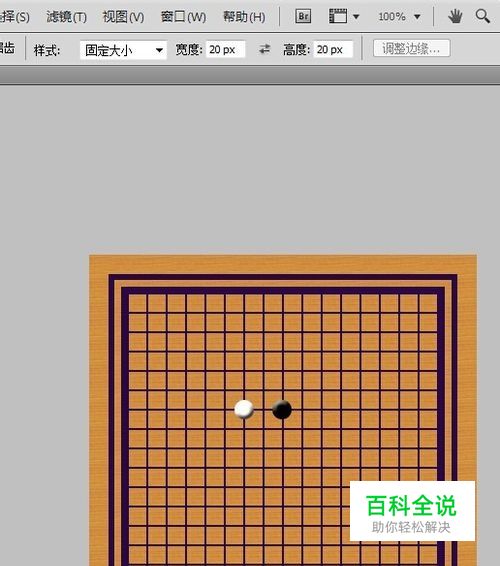
Task: Open the 窗口(W) window menu
Action: pos(183,17)
